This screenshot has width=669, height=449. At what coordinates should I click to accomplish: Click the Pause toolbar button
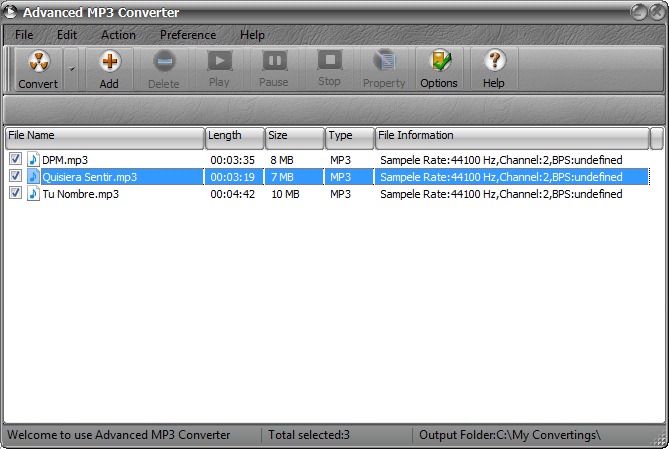pos(274,69)
